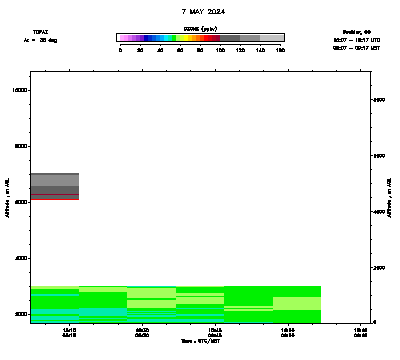Screen dimensions: 400x360
Task: Click the left Altitude m ASL axis label
Action: (x=7, y=198)
